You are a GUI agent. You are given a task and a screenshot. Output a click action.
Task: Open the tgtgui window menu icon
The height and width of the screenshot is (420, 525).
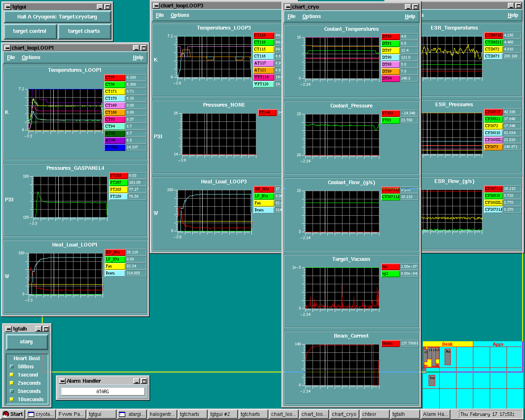[7, 7]
